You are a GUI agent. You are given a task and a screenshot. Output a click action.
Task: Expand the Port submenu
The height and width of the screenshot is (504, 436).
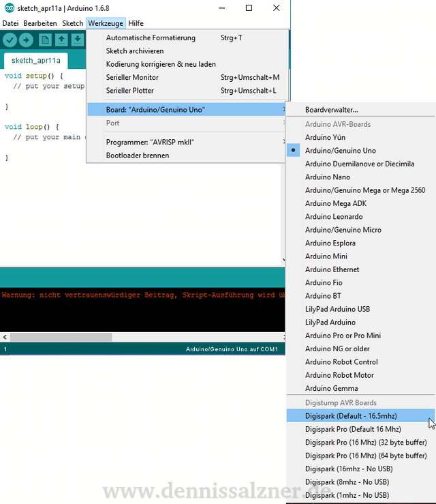click(187, 123)
